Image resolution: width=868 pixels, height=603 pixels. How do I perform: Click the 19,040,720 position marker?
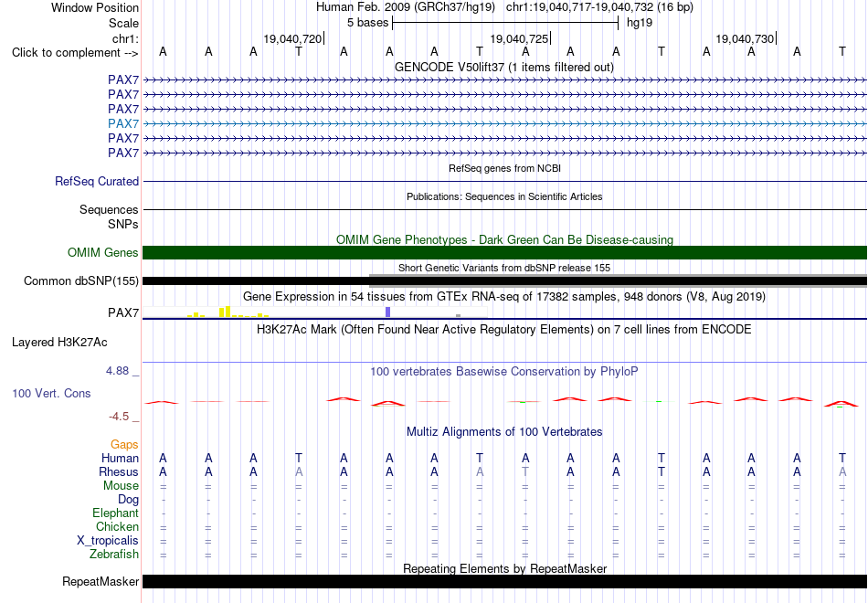click(292, 38)
